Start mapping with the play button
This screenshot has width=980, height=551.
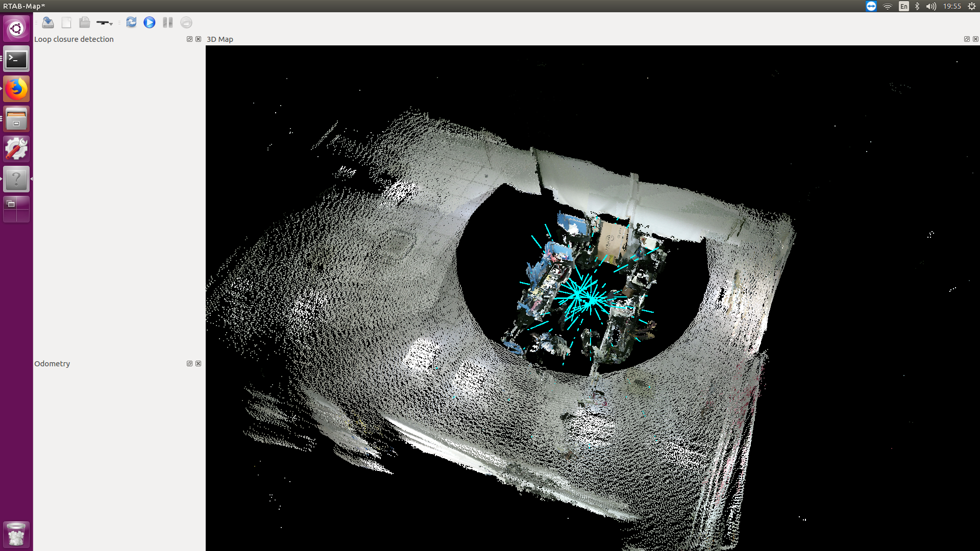point(150,22)
